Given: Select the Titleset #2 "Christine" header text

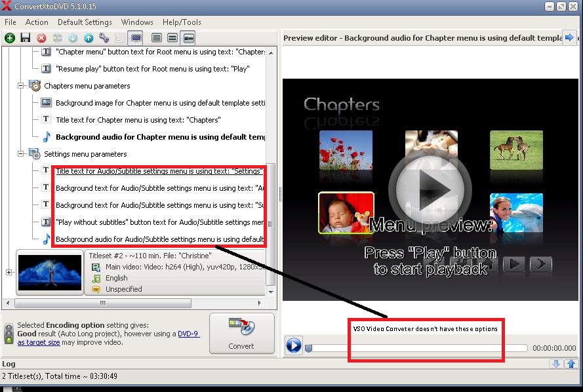Looking at the screenshot, I should click(x=150, y=256).
